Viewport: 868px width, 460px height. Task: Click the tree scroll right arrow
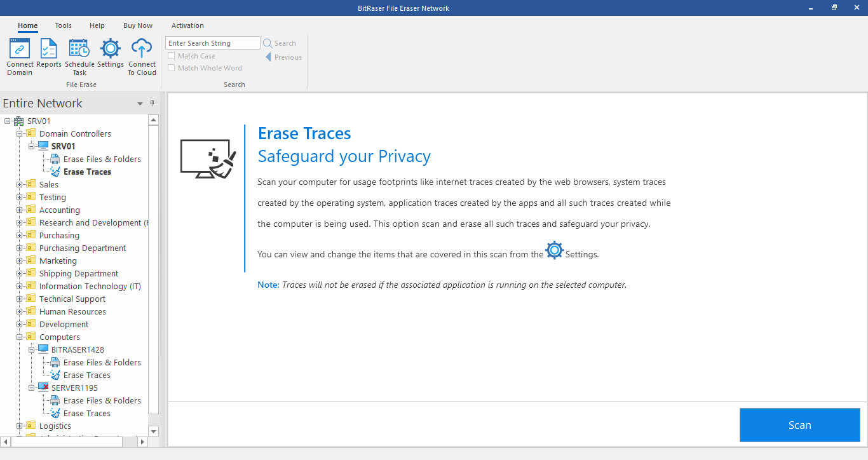click(x=143, y=441)
